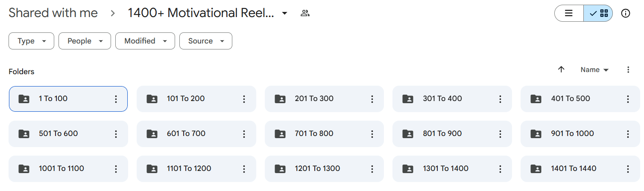Viewport: 644px width, 191px height.
Task: Open more actions for 1 To 100
Action: click(x=116, y=99)
